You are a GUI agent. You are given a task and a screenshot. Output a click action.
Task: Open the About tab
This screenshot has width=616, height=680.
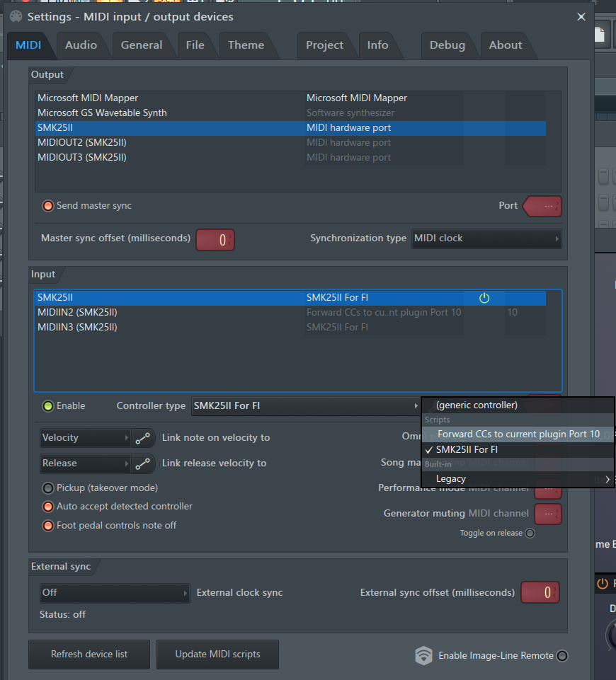(506, 45)
